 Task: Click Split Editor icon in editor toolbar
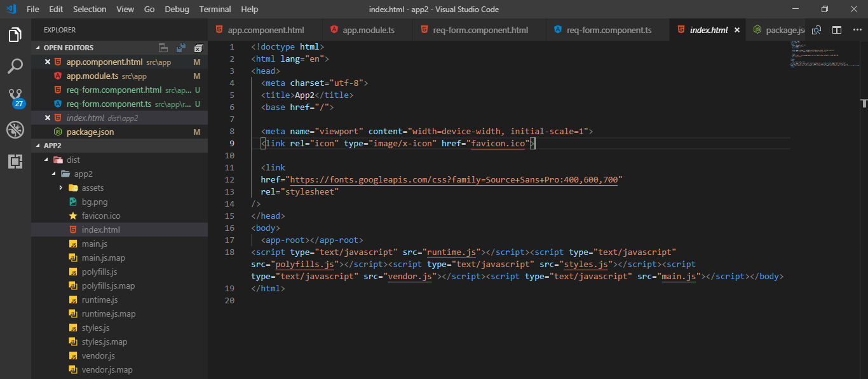coord(837,30)
